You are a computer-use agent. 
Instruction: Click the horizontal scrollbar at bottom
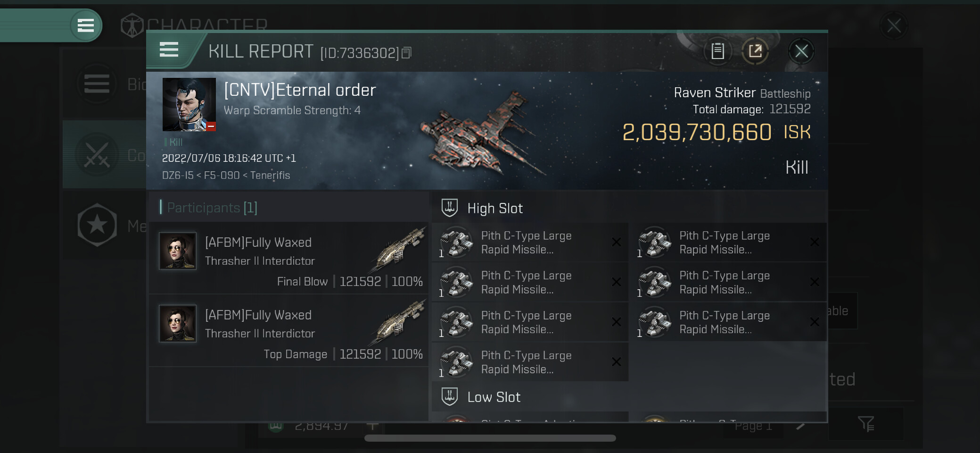[490, 438]
